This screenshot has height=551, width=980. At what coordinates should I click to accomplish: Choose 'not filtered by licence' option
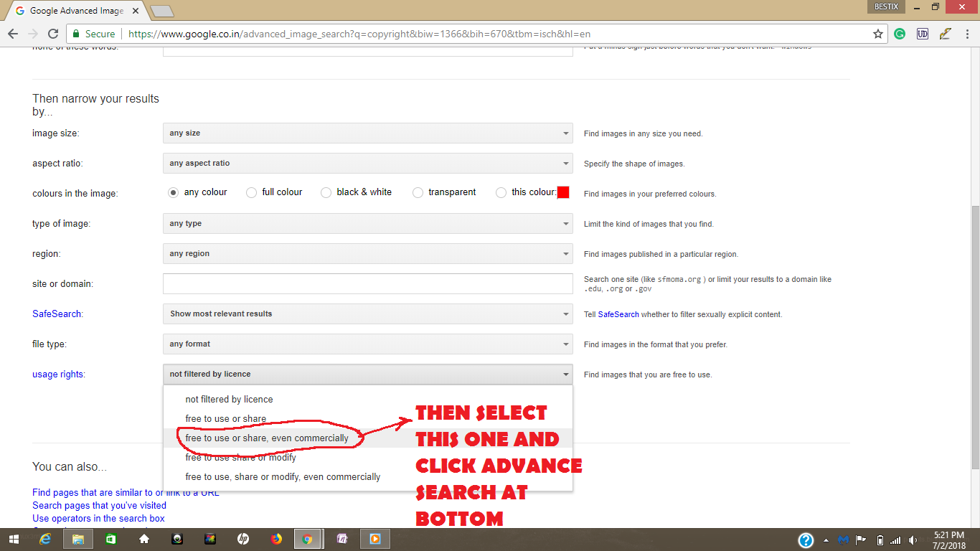(x=368, y=399)
